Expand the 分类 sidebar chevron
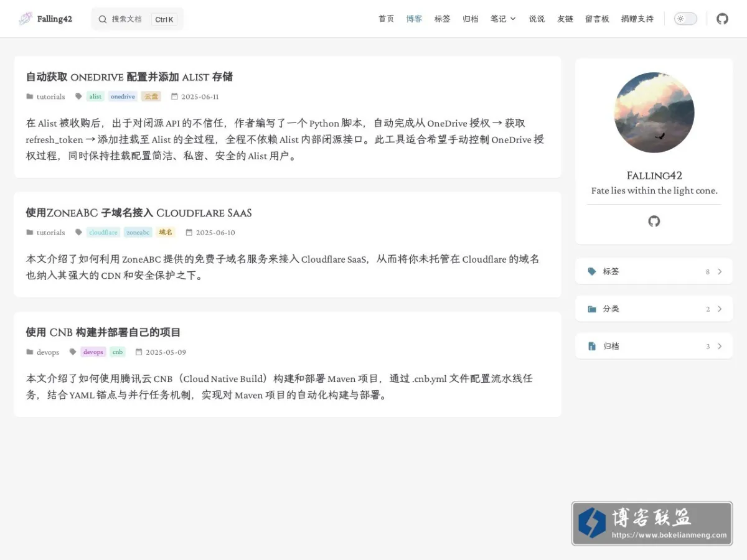 click(720, 309)
